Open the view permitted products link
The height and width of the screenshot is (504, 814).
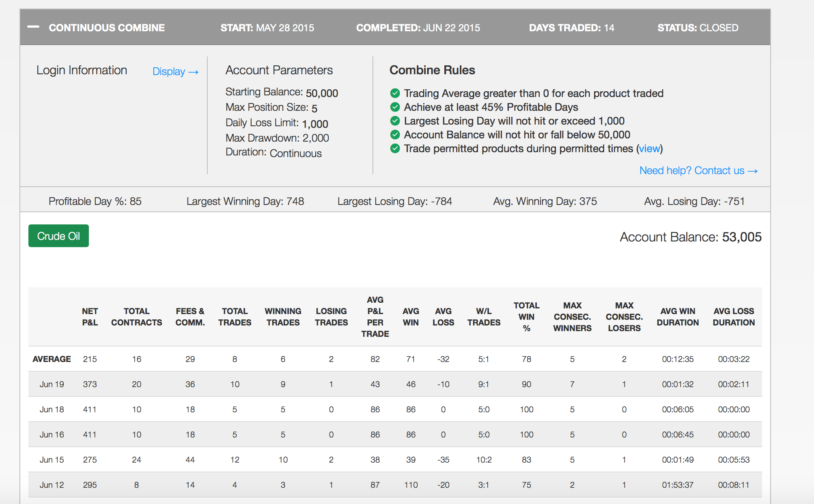pos(649,149)
